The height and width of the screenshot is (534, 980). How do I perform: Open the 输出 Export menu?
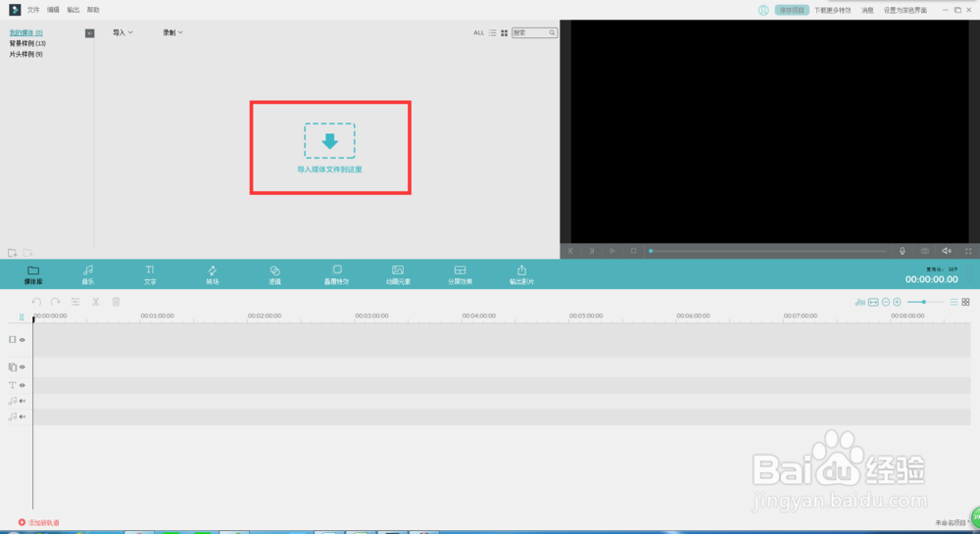click(x=73, y=10)
